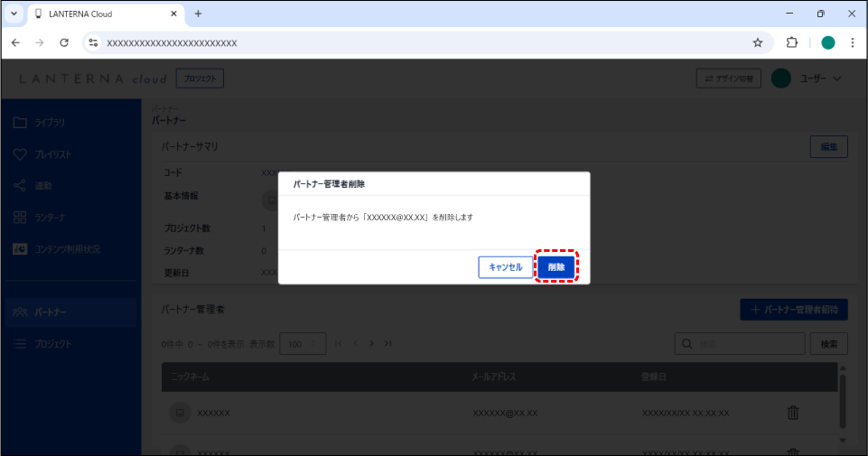Open the 表示数 100 dropdown
868x456 pixels.
303,343
